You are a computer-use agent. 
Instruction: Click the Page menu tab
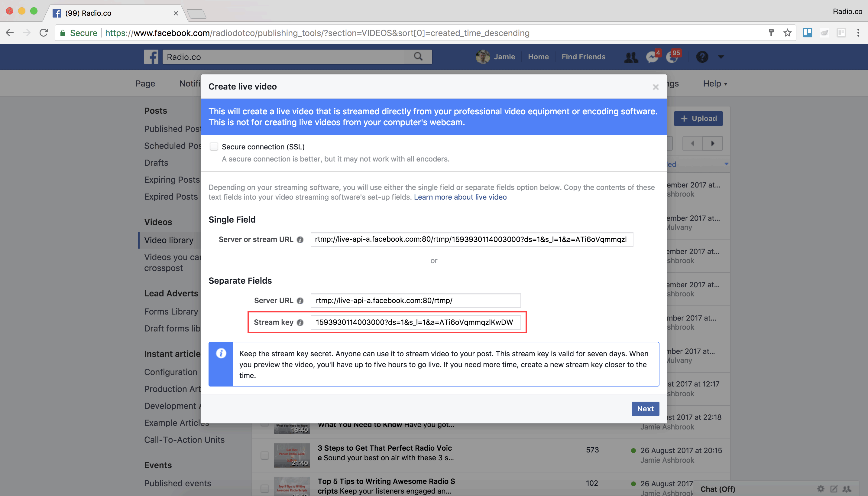pyautogui.click(x=145, y=83)
